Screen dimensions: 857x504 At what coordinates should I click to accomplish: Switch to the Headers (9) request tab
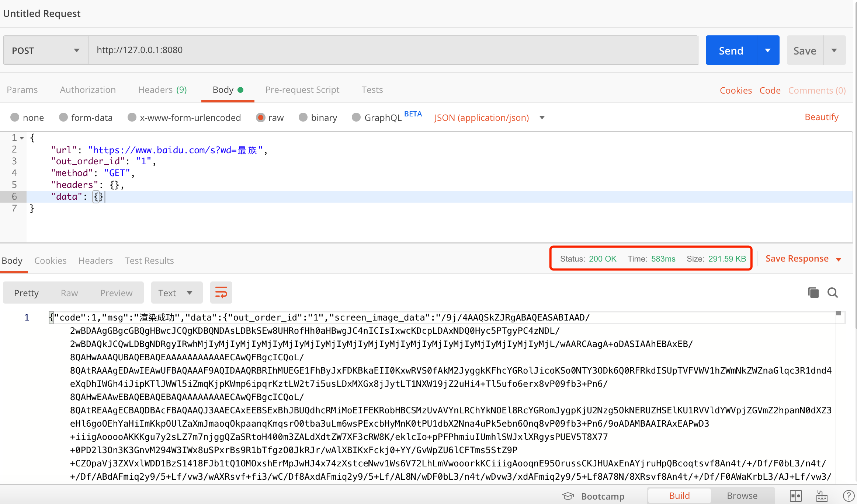coord(162,90)
